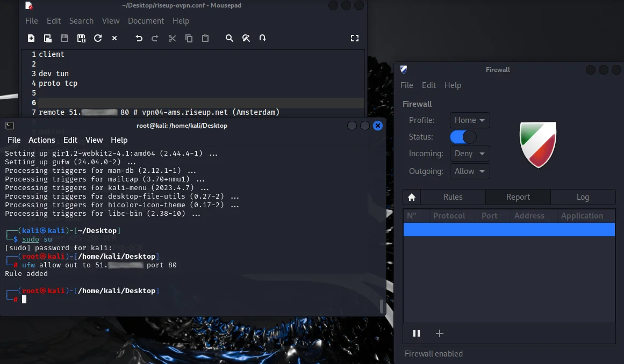This screenshot has height=364, width=624.
Task: Switch to the Rules tab in Firewall
Action: pyautogui.click(x=453, y=197)
